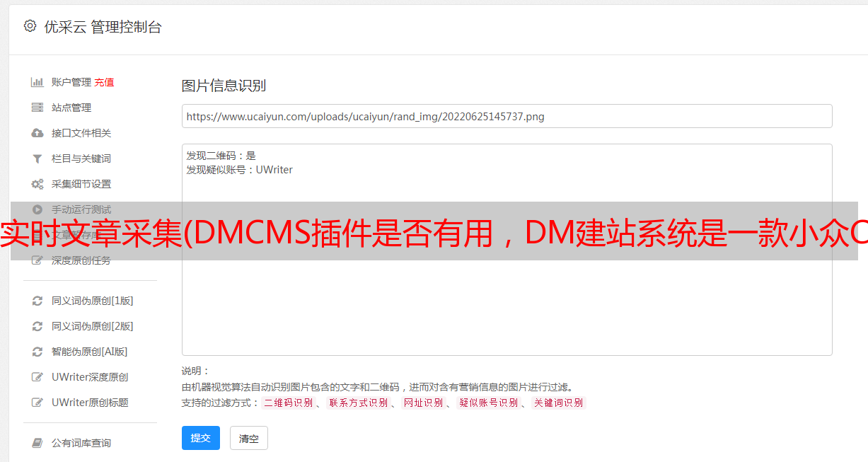The width and height of the screenshot is (868, 462).
Task: Click the 采集细节设置 gears icon
Action: click(x=37, y=184)
